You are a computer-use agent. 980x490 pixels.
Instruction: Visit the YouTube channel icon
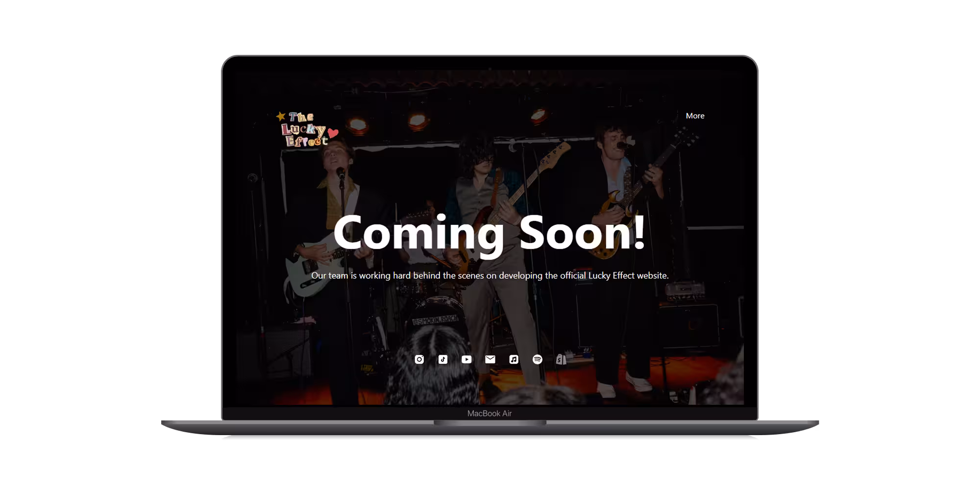point(466,359)
